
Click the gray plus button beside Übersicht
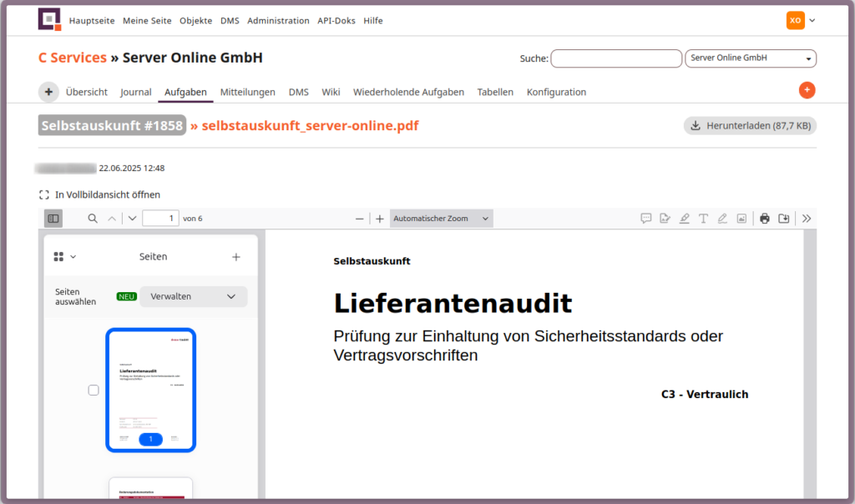(48, 92)
